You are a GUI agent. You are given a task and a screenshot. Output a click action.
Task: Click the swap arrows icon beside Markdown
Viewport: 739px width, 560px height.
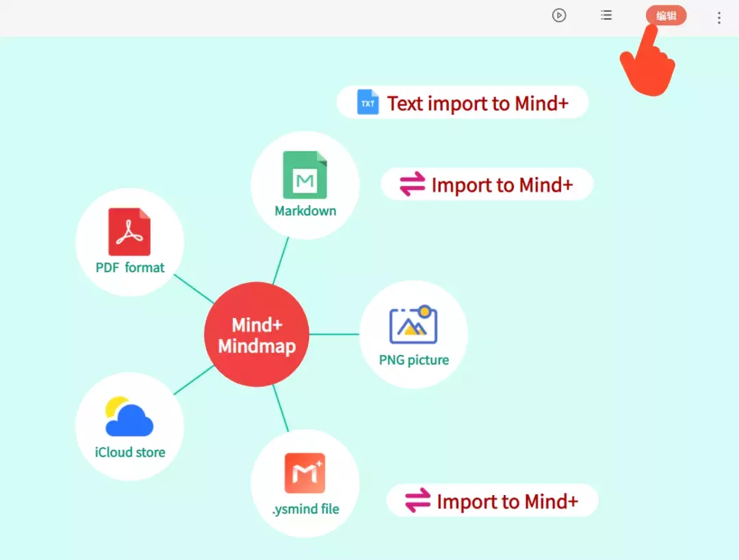click(413, 185)
